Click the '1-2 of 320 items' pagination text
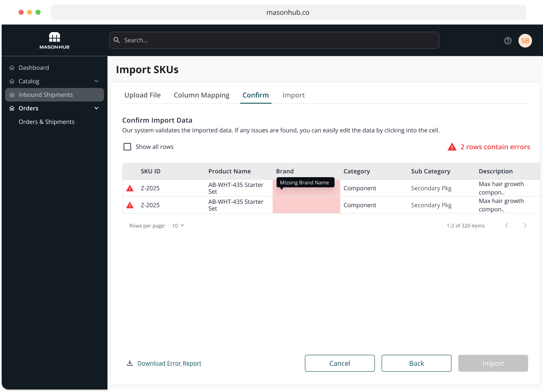The height and width of the screenshot is (392, 543). pos(466,225)
